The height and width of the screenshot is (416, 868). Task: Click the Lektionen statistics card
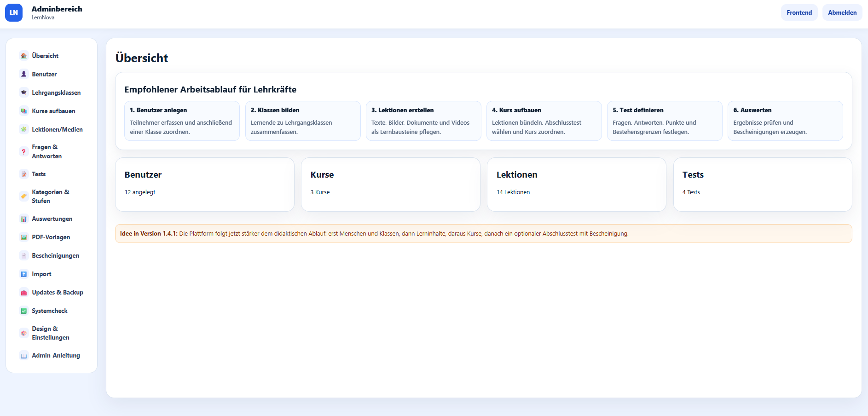pyautogui.click(x=577, y=185)
